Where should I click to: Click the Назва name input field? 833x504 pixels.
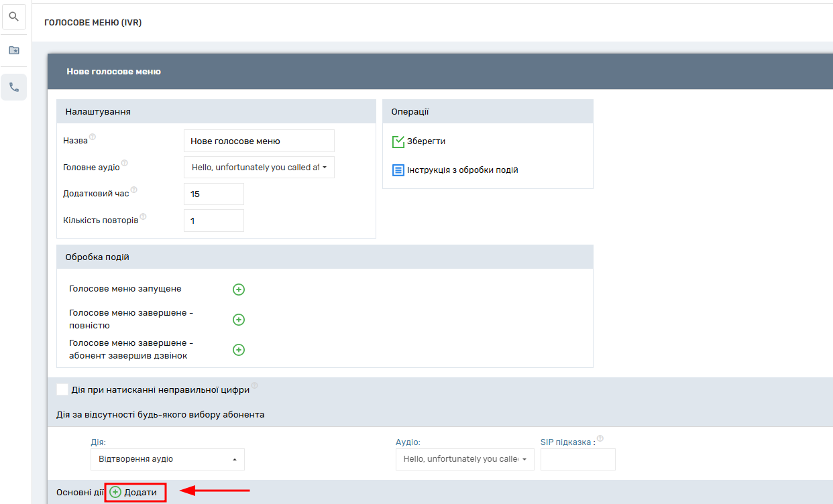[x=259, y=141]
